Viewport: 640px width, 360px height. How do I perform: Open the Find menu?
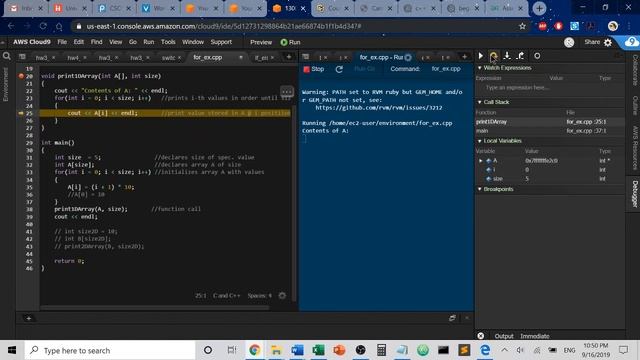tap(96, 42)
